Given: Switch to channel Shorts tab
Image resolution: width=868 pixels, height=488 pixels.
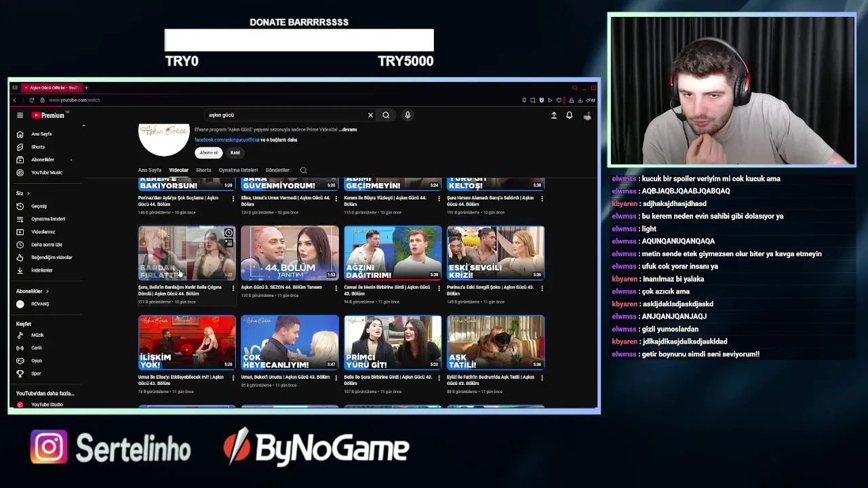Looking at the screenshot, I should [x=203, y=170].
